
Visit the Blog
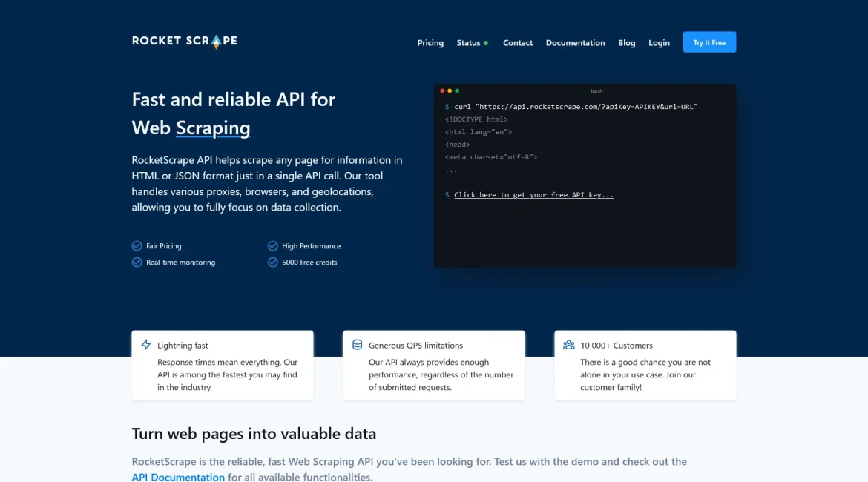pyautogui.click(x=627, y=42)
